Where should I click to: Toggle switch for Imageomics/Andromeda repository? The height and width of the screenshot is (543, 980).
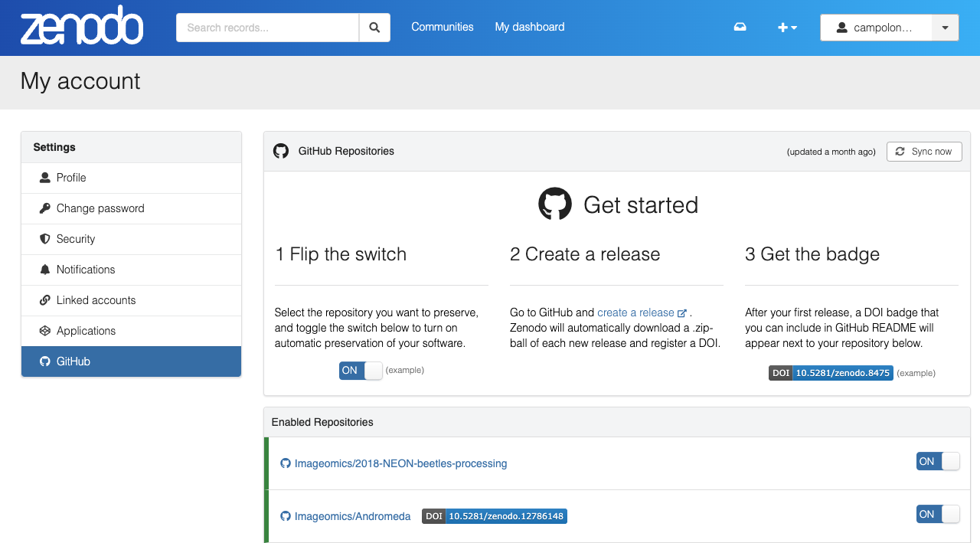(938, 514)
